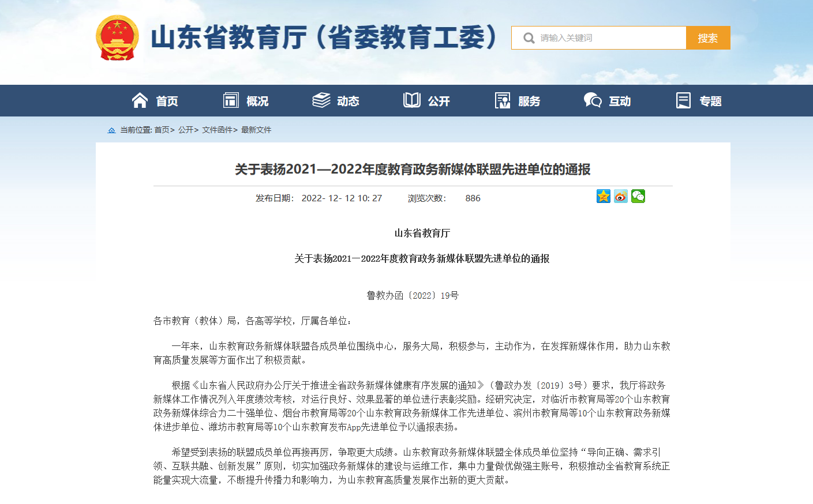Click the 山东省教育厅 site title header
The image size is (813, 504).
pyautogui.click(x=324, y=38)
